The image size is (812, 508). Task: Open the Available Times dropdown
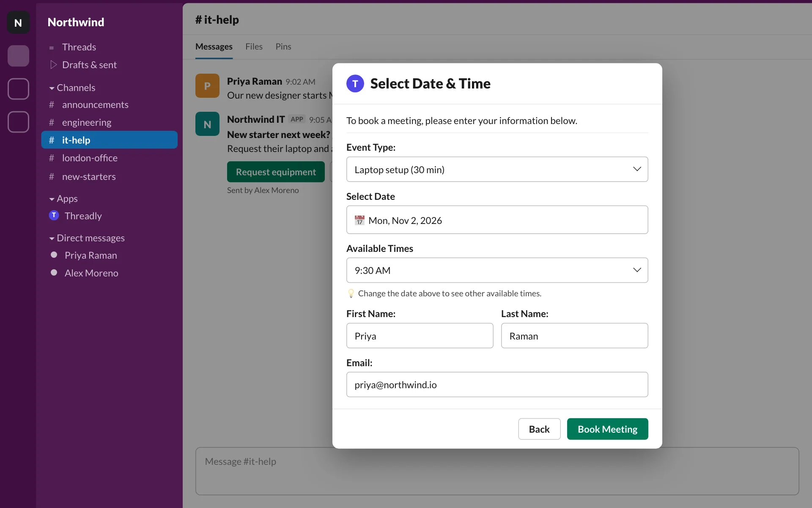tap(497, 270)
